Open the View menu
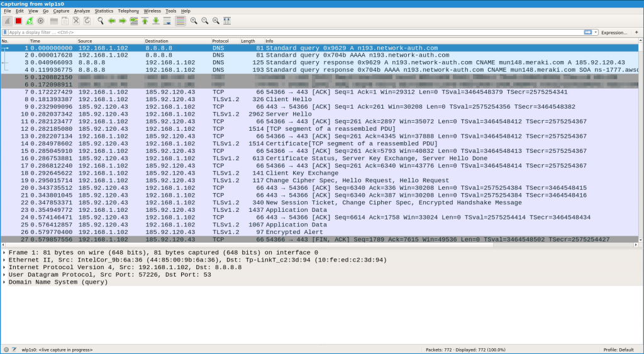This screenshot has width=644, height=354. point(33,11)
